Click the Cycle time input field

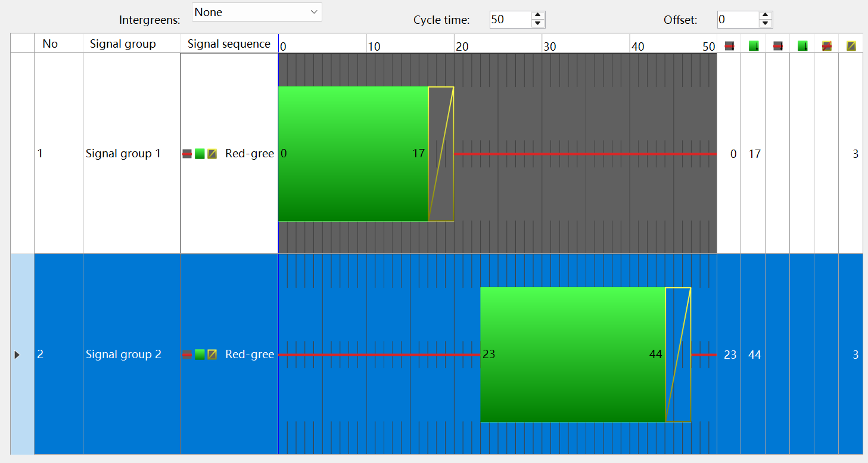510,20
